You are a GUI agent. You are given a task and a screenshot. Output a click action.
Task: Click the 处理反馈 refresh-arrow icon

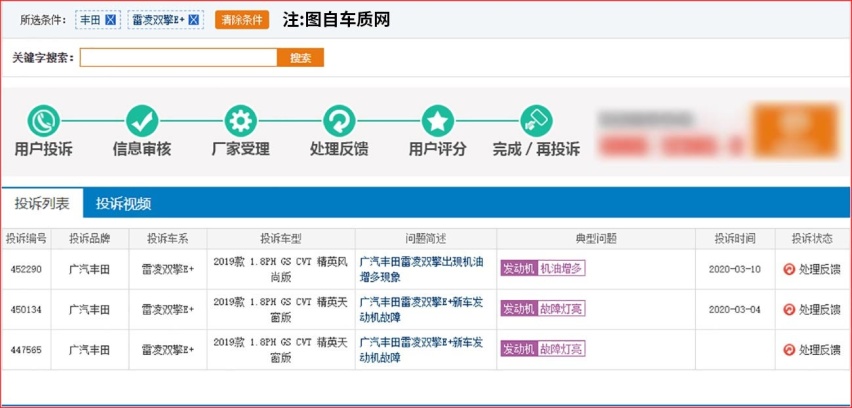point(339,121)
